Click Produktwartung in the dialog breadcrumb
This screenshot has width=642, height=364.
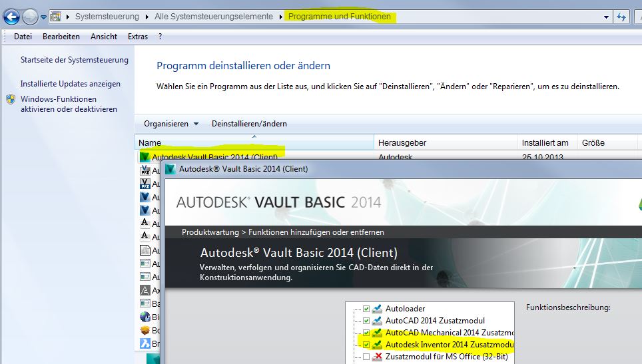[x=210, y=232]
